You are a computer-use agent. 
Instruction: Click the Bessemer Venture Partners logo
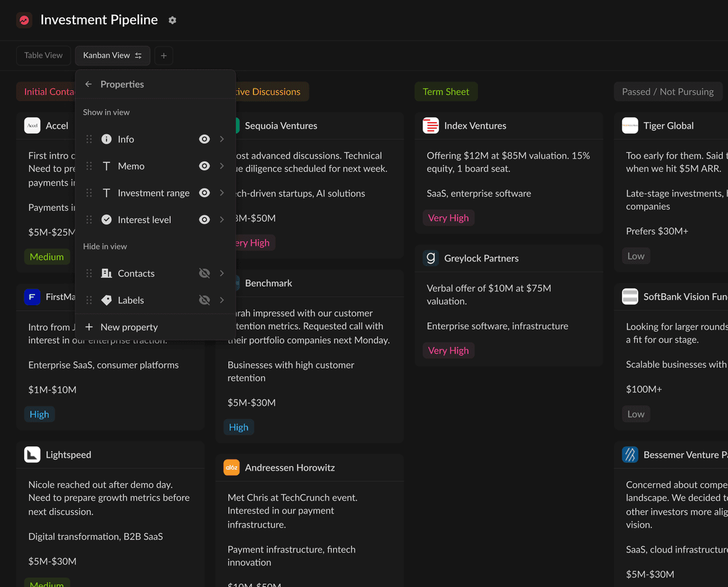coord(630,455)
